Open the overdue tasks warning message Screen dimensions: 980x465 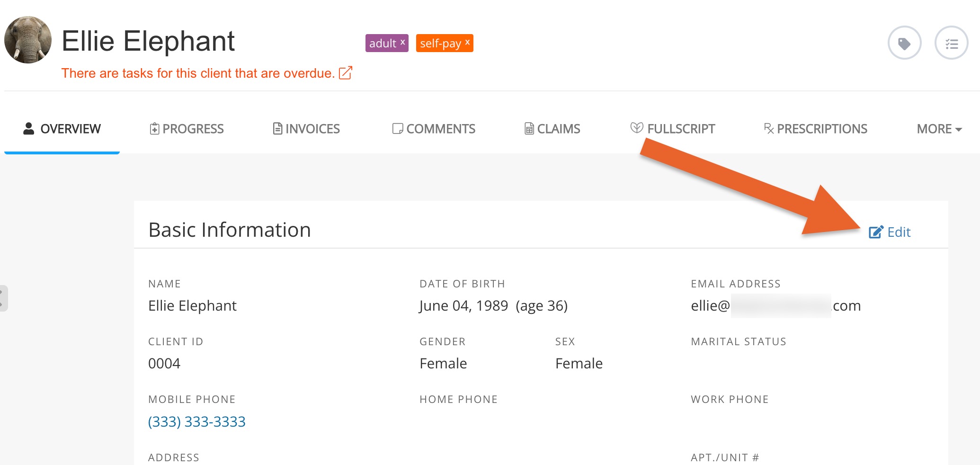198,73
